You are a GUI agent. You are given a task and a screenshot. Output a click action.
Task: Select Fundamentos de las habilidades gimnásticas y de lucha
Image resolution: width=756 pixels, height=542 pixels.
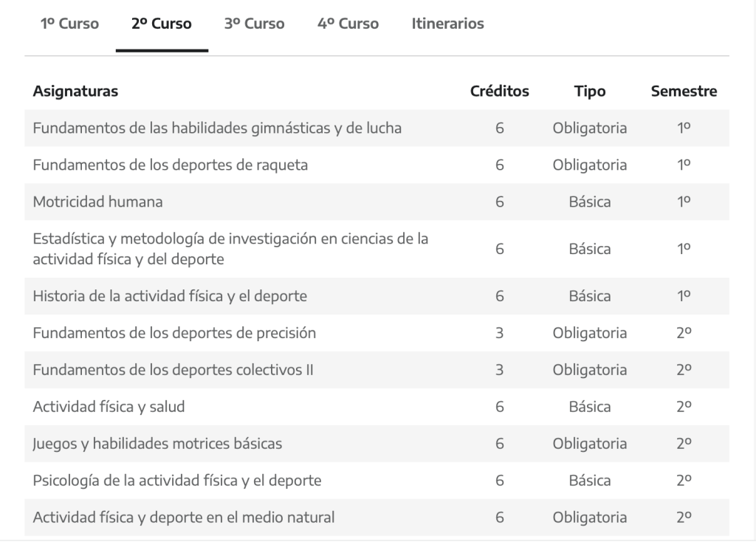(217, 128)
